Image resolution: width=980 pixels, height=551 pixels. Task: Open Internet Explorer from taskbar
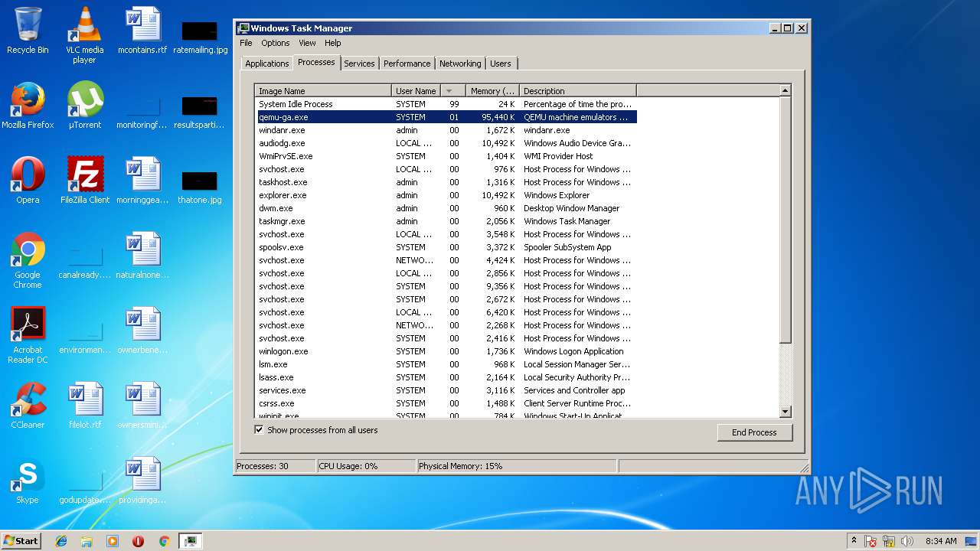point(61,541)
